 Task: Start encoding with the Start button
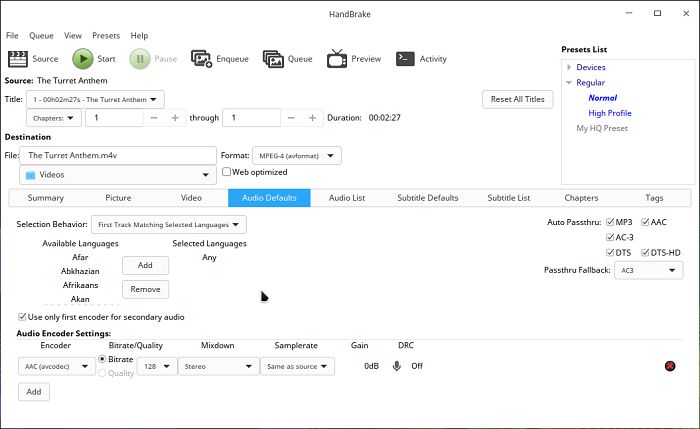pyautogui.click(x=94, y=59)
